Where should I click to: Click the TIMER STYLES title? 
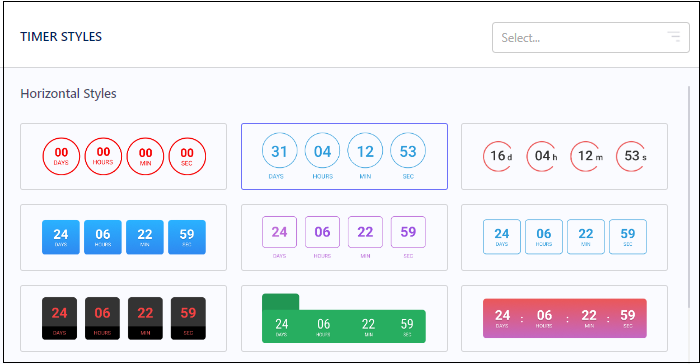coord(61,37)
